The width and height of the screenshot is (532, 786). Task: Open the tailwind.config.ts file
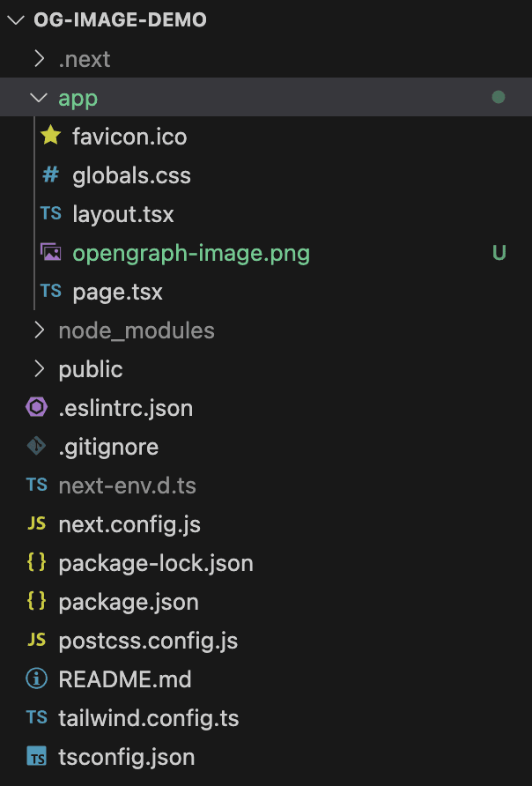pyautogui.click(x=148, y=717)
